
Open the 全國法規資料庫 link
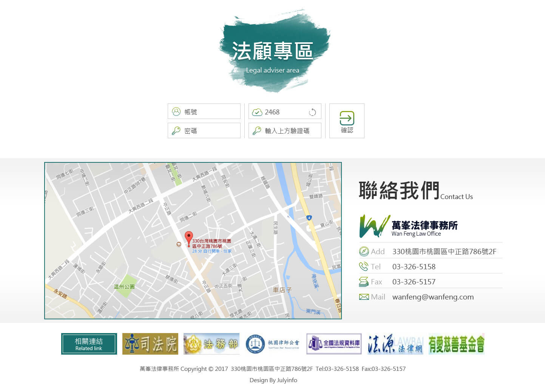pyautogui.click(x=334, y=344)
